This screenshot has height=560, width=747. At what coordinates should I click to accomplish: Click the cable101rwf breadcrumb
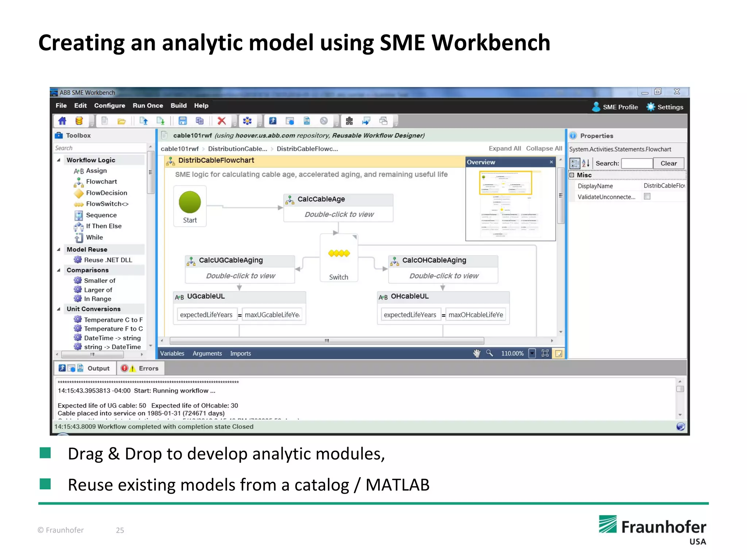tap(180, 149)
